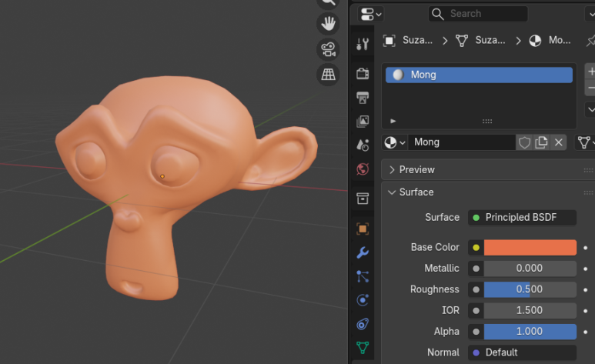The width and height of the screenshot is (595, 364).
Task: Click the Metallic 0.000 slider
Action: click(530, 269)
